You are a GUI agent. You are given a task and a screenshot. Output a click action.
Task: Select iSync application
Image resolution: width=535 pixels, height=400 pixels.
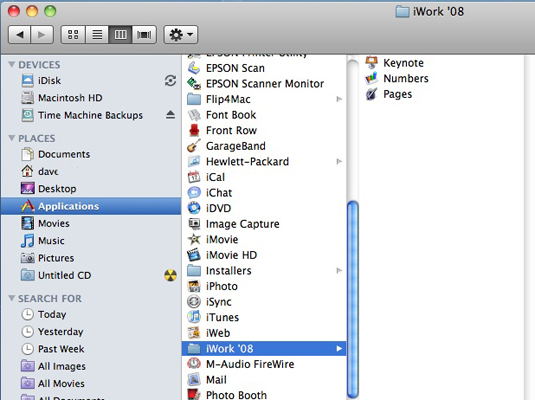coord(264,302)
